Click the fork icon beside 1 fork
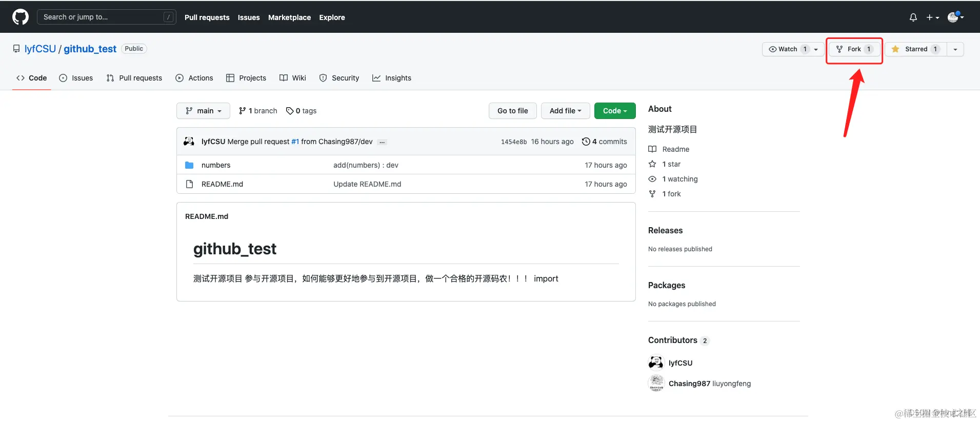Screen dimensions: 980x422 (x=652, y=194)
